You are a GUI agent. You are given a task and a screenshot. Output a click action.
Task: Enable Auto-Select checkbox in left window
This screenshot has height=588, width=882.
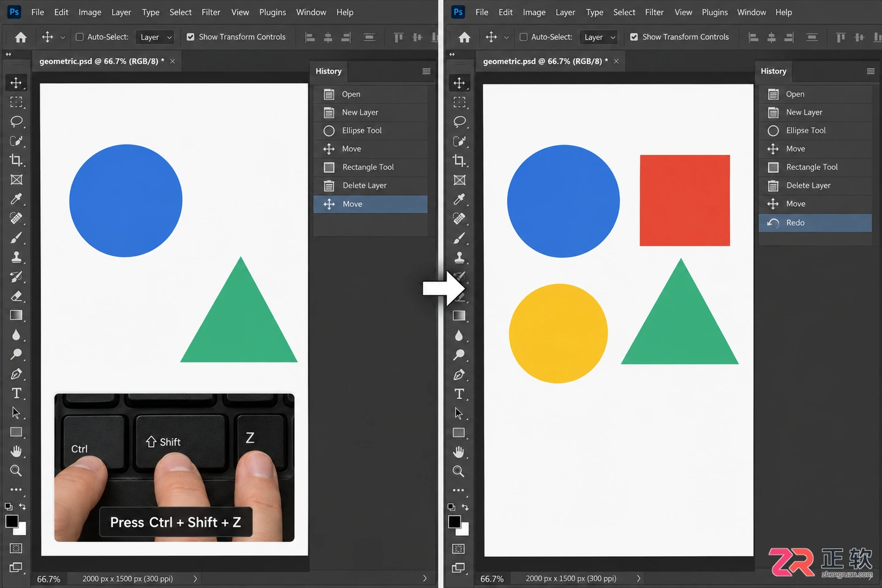pos(80,37)
